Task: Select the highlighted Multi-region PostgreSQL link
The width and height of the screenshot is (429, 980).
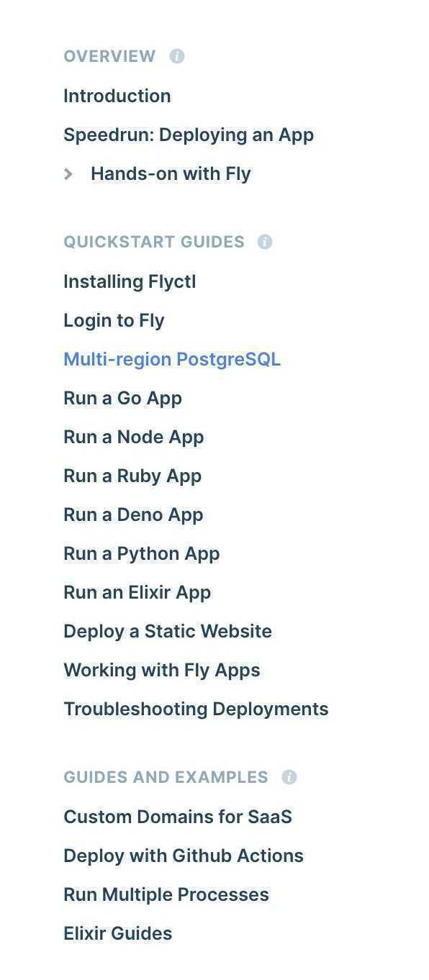Action: point(172,359)
